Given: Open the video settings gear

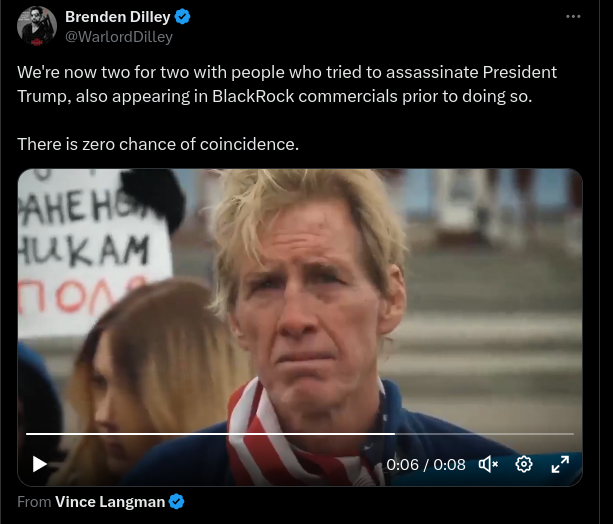Looking at the screenshot, I should tap(524, 465).
